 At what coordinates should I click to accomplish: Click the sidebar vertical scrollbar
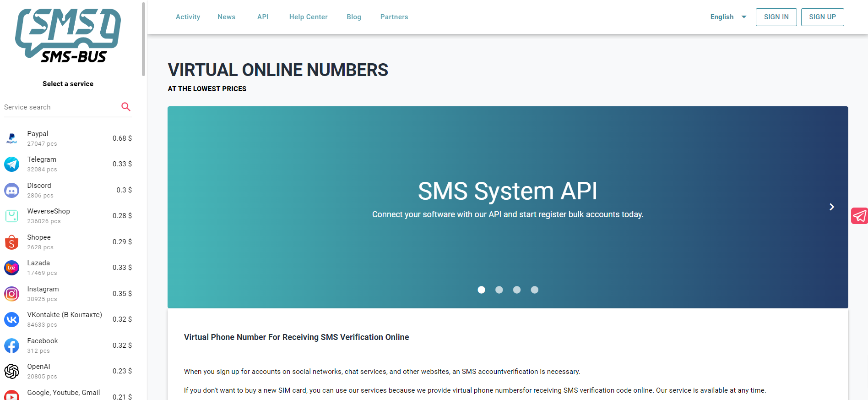143,39
